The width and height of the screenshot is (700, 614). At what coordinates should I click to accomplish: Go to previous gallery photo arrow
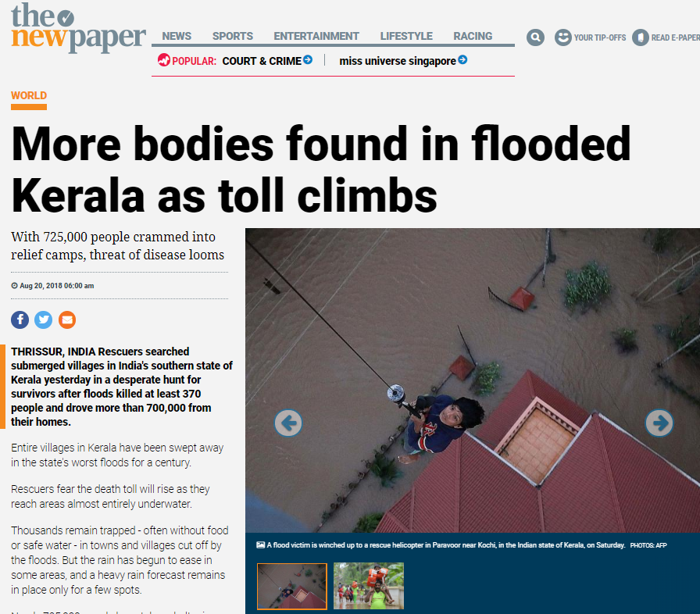pos(288,423)
